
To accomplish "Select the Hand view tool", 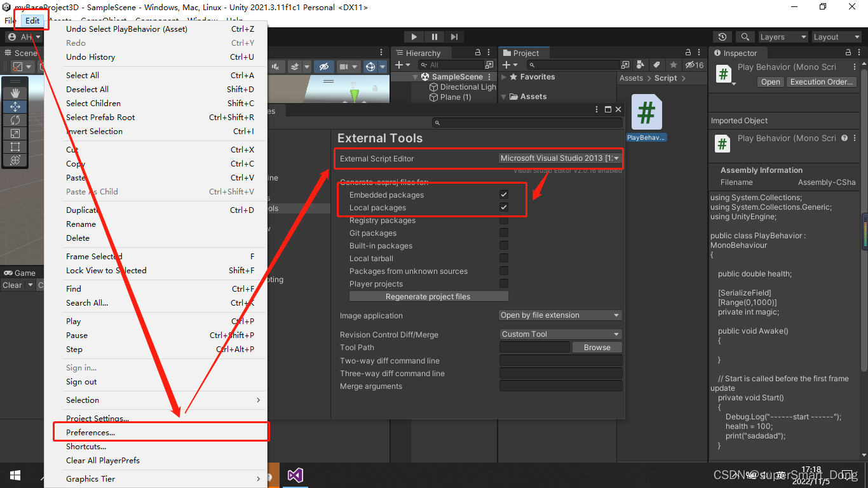I will click(x=15, y=93).
